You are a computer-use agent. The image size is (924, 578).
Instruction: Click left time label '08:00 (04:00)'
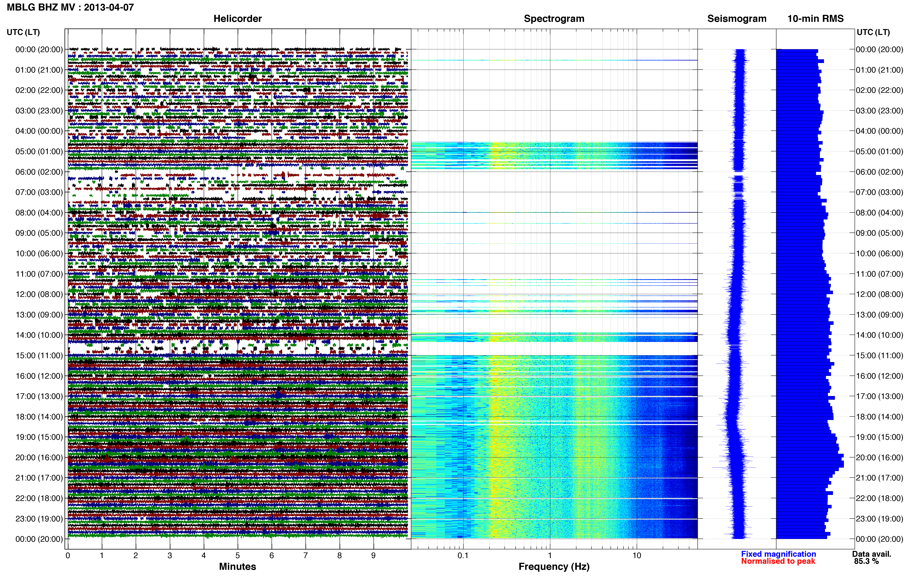[39, 213]
